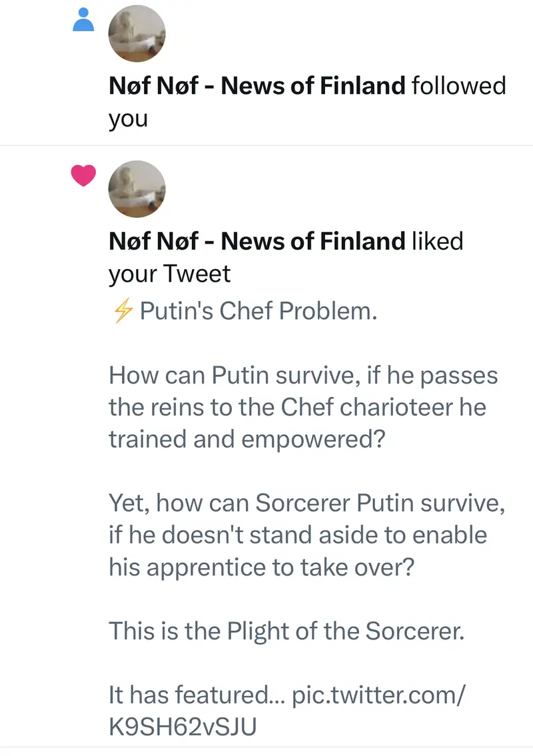
Task: Click the word "you" under the follower name
Action: coord(128,119)
